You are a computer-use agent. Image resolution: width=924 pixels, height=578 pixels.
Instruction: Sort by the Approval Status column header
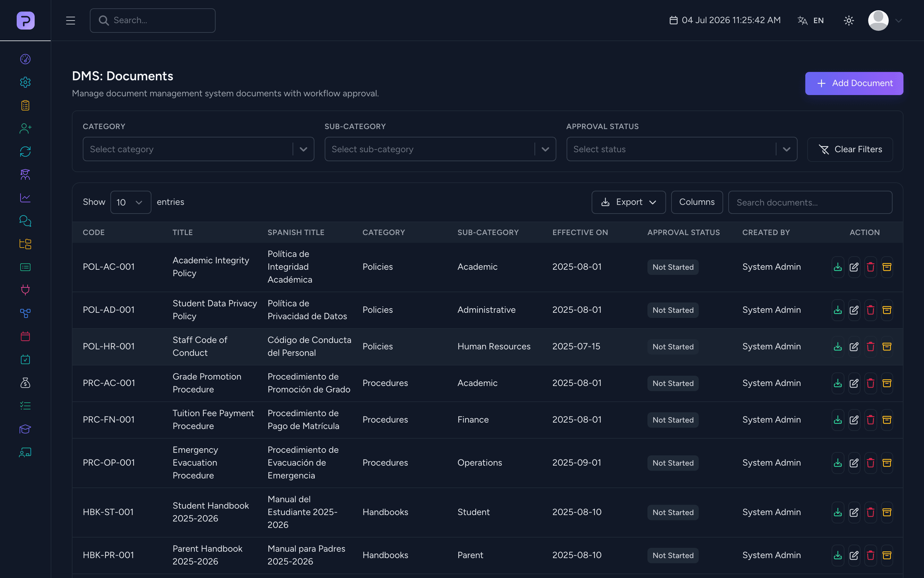(x=683, y=232)
